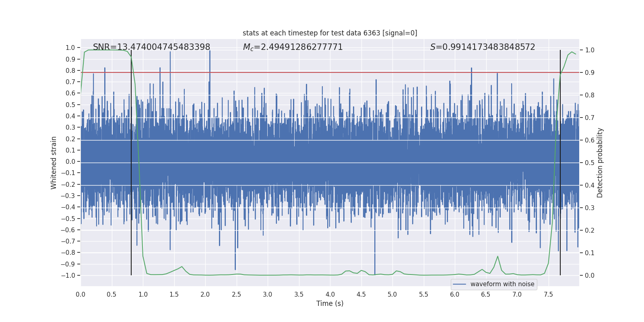This screenshot has height=322, width=644.
Task: Click the black vertical marker near 7.7 seconds
Action: [560, 163]
